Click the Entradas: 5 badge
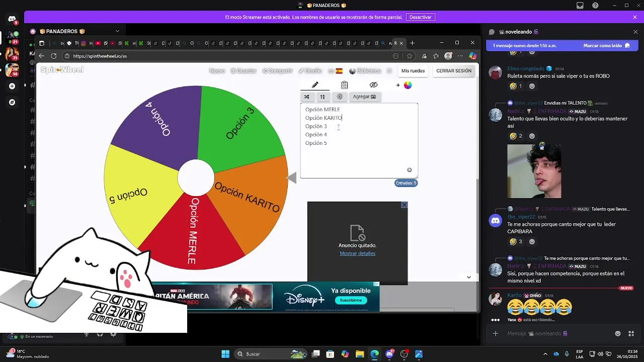644x362 pixels. coord(406,183)
